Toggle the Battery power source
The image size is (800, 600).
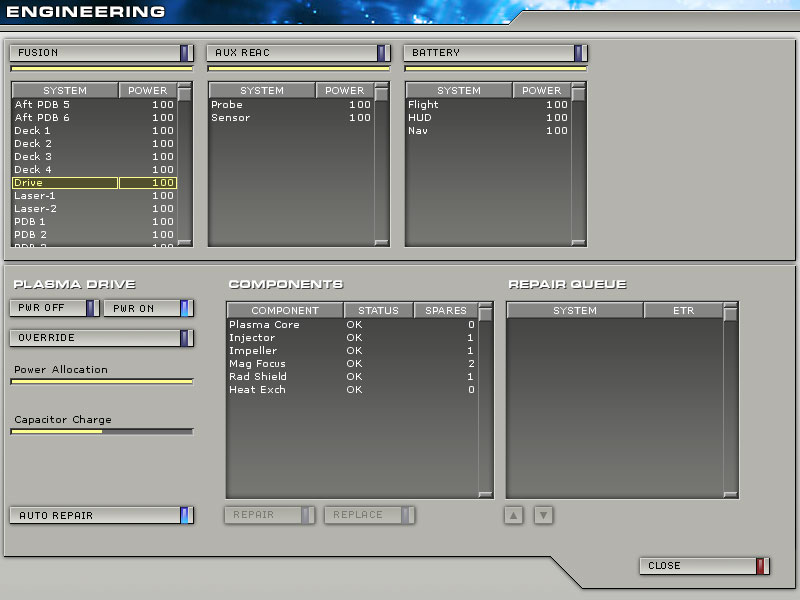click(495, 53)
